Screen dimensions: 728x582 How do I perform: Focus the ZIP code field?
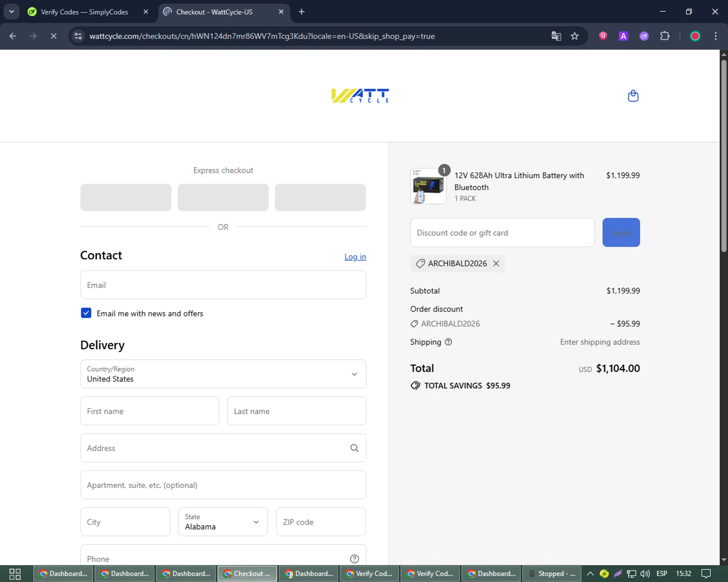tap(321, 522)
